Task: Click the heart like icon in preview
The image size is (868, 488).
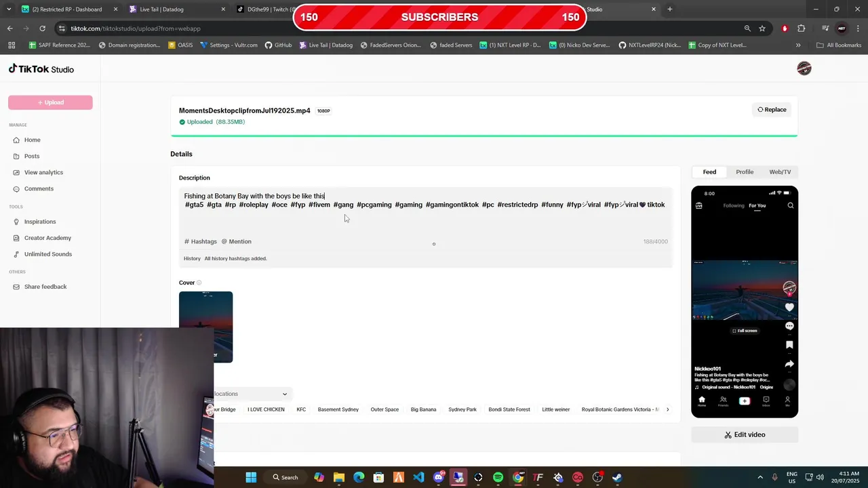Action: (789, 307)
